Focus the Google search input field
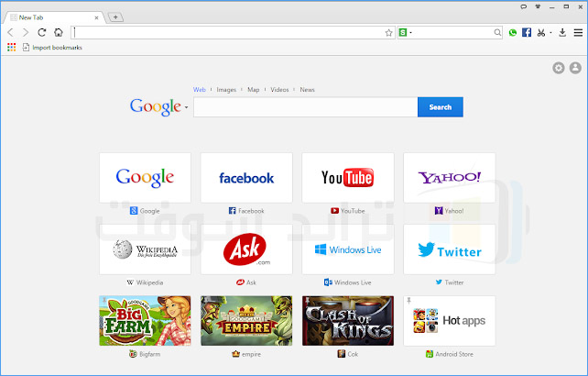 (306, 107)
